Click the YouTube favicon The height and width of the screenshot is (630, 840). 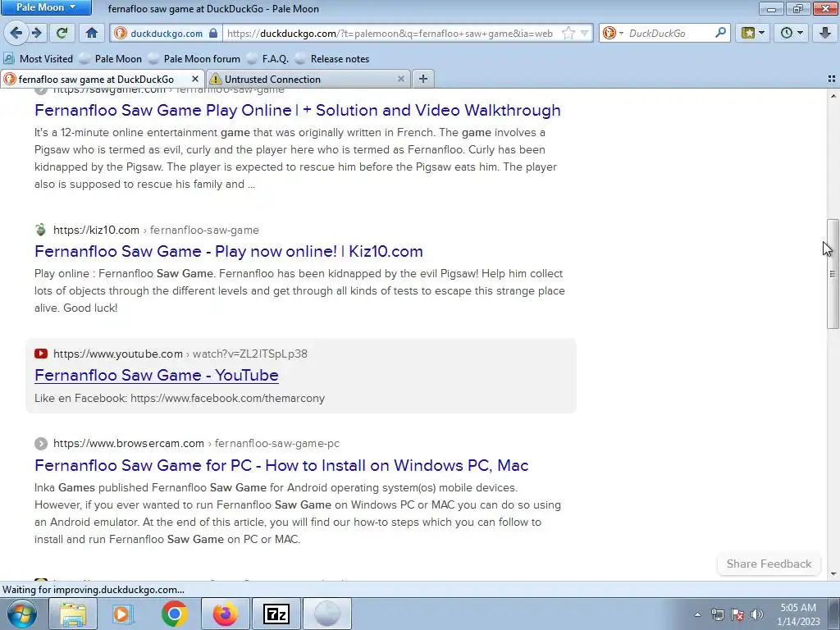pyautogui.click(x=41, y=354)
